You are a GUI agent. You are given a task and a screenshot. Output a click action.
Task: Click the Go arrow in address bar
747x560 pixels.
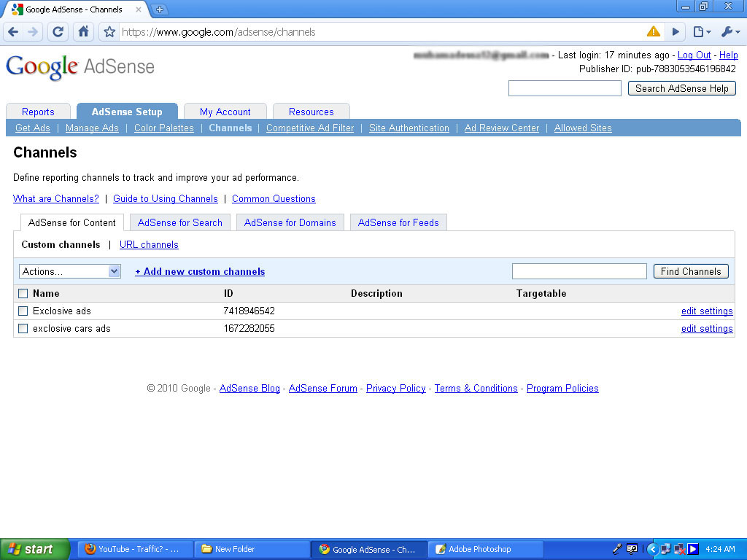(676, 32)
